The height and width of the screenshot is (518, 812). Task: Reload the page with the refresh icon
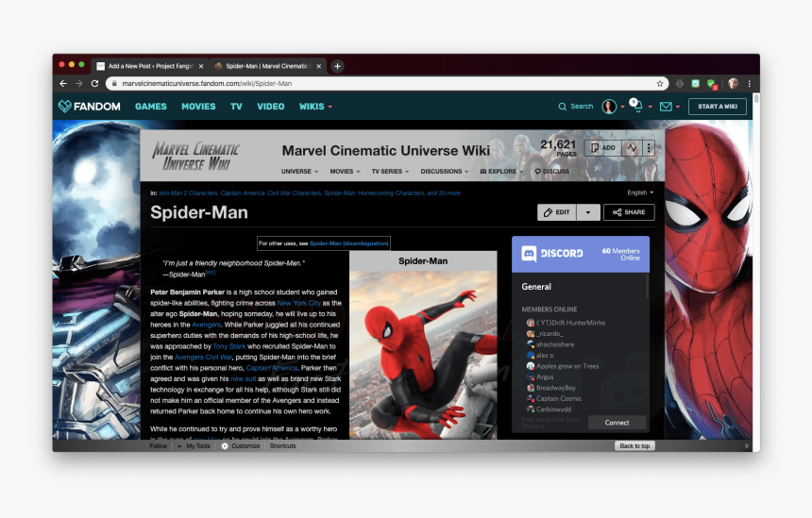(94, 83)
